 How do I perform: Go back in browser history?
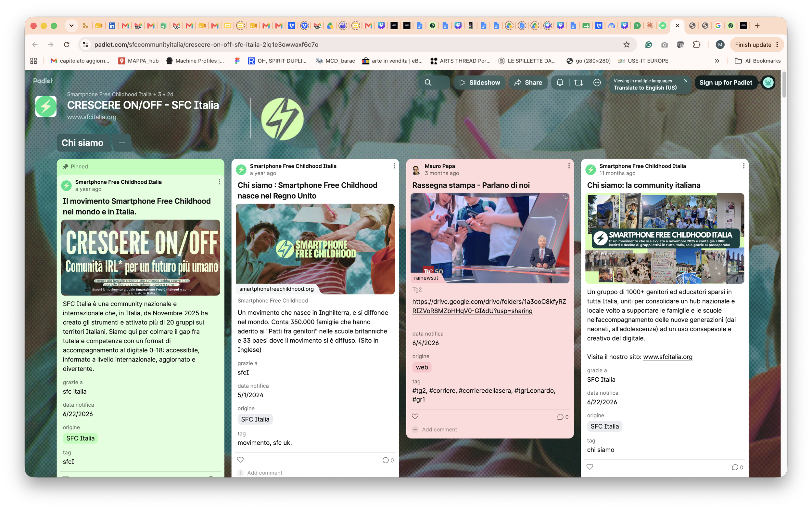(35, 45)
